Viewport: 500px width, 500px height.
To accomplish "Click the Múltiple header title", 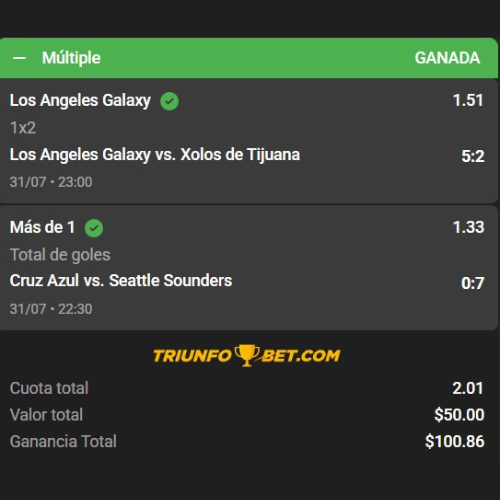I will coord(71,58).
